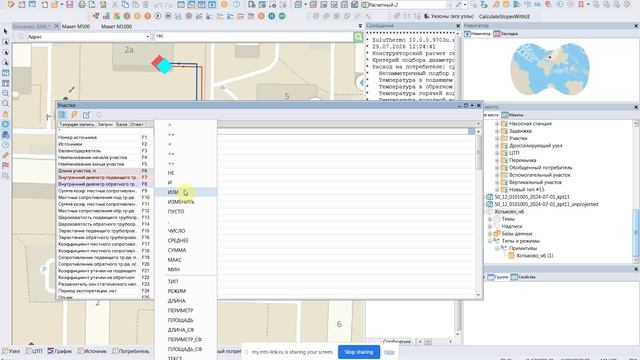Switch to the Запрос tab
640x360 pixels.
pyautogui.click(x=105, y=124)
